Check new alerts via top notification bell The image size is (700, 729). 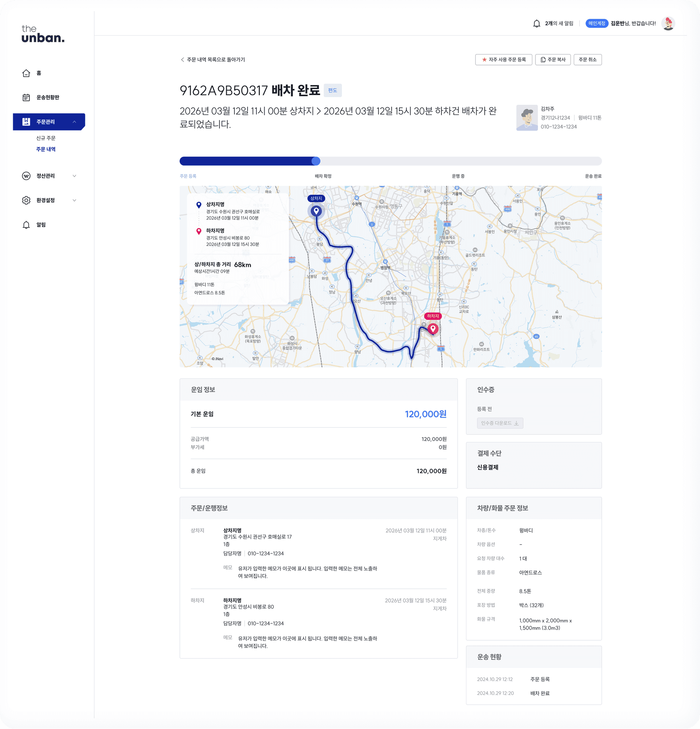tap(536, 23)
